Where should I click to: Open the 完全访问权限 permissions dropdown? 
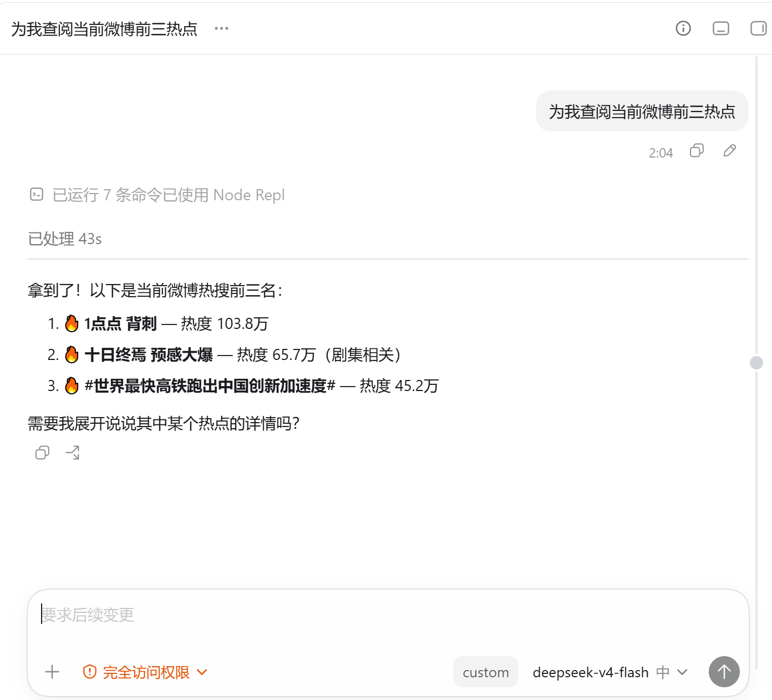(145, 672)
